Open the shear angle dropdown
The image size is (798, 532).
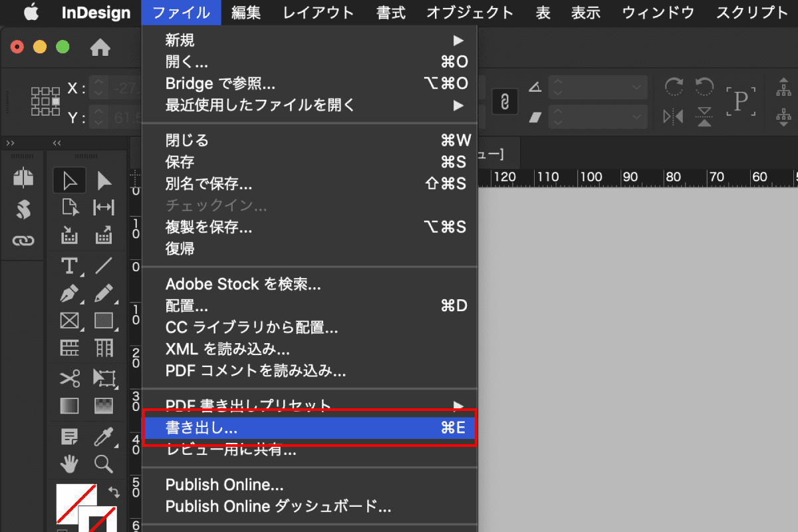coord(636,117)
